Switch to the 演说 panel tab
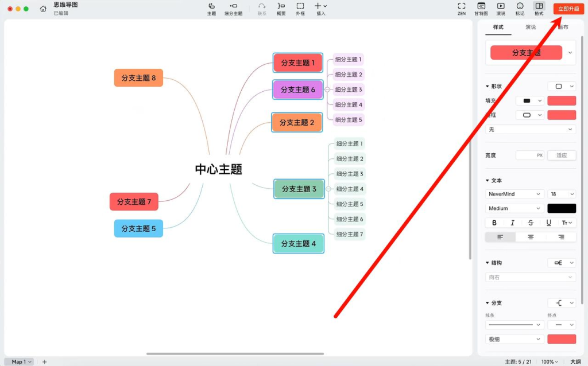The image size is (588, 366). (530, 27)
